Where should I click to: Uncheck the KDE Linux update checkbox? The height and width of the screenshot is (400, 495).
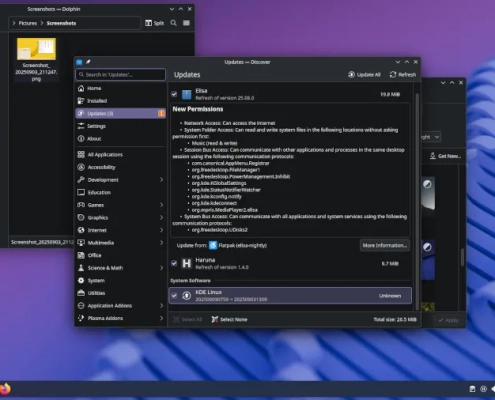[x=174, y=295]
